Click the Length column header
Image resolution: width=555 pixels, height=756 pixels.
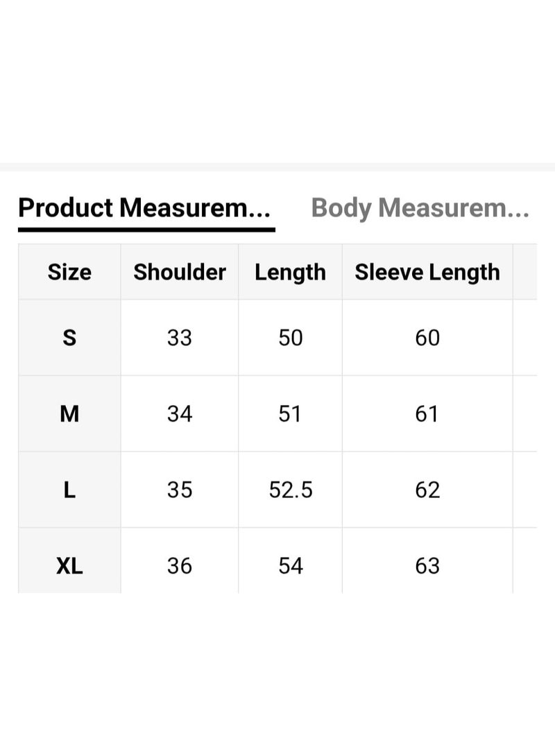click(291, 272)
